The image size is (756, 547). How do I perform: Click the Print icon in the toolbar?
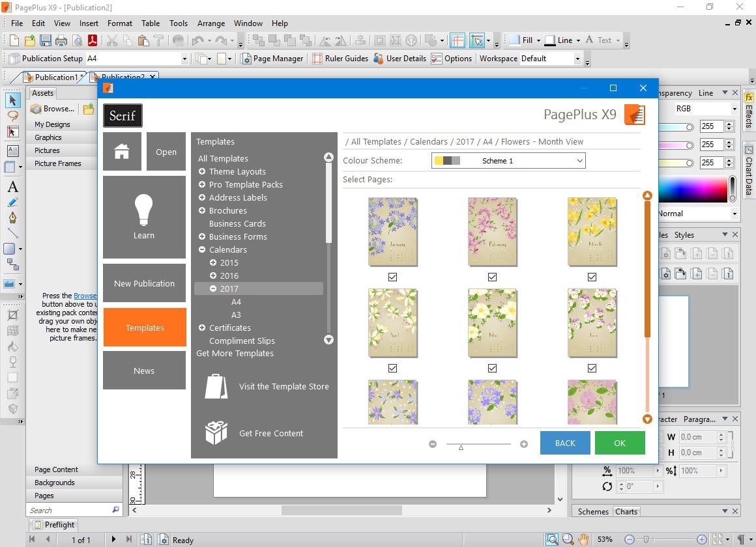coord(61,40)
